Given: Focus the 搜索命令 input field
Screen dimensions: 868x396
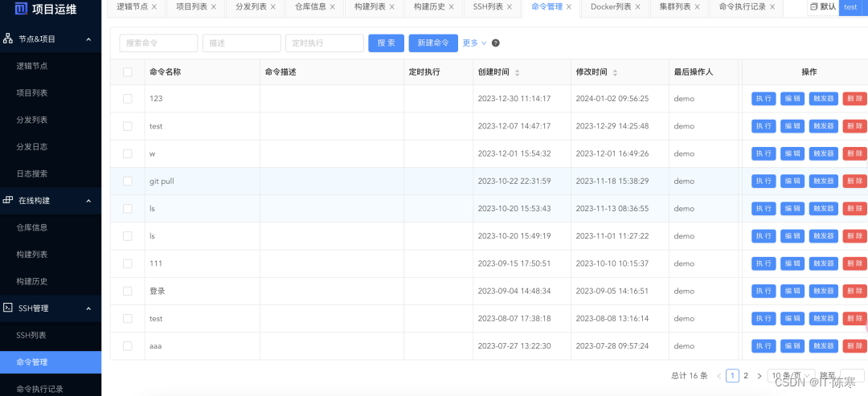Looking at the screenshot, I should coord(158,43).
